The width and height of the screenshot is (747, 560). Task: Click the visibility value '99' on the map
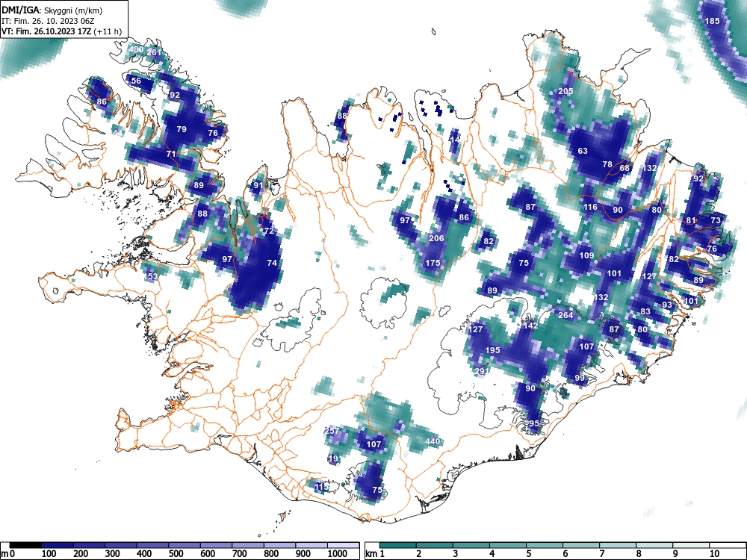(x=580, y=378)
